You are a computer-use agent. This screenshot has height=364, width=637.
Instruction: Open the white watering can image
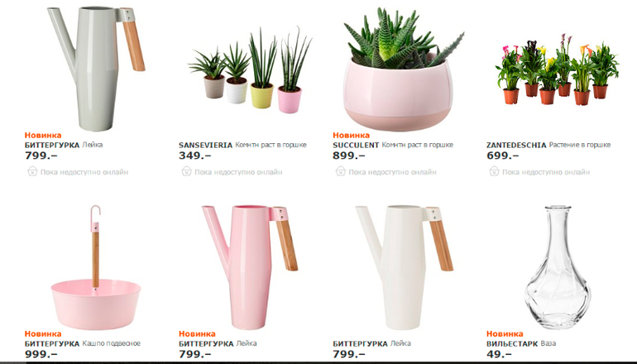[x=405, y=267]
